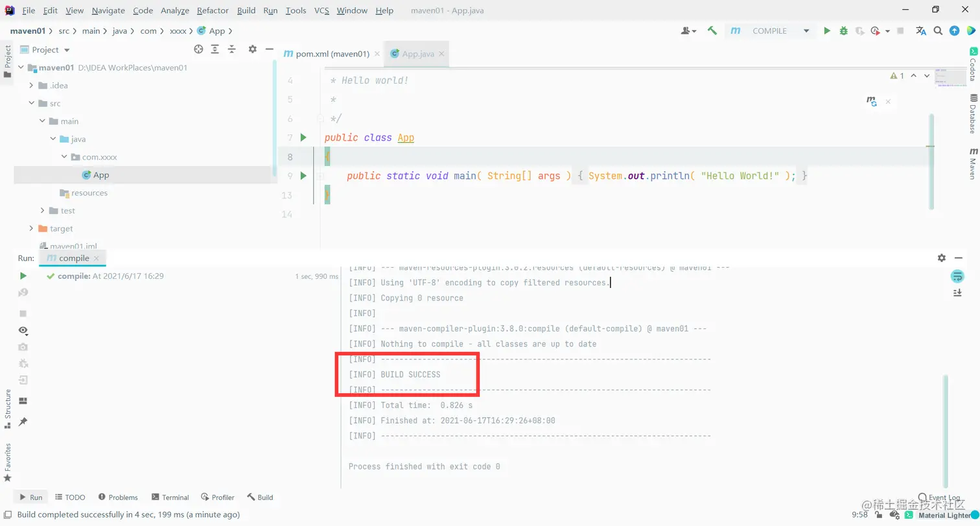Toggle the Project tool window on left sidebar
This screenshot has height=526, width=980.
[x=8, y=61]
